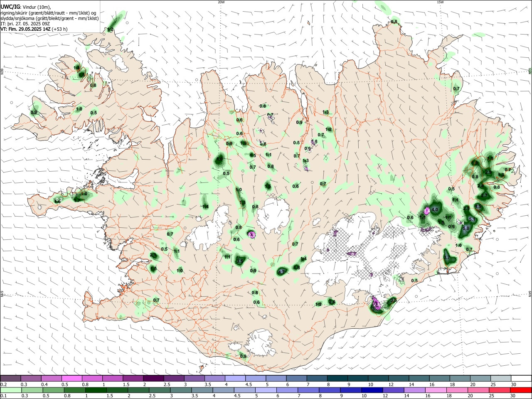Click the "2.4" precipitation value on the map
532x399 pixels.
point(480,186)
